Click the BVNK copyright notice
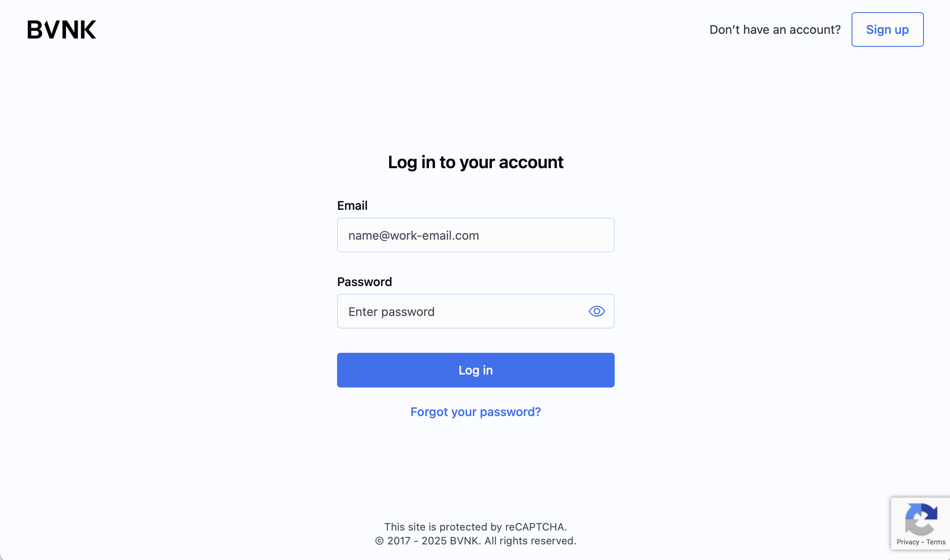This screenshot has height=560, width=950. coord(475,540)
